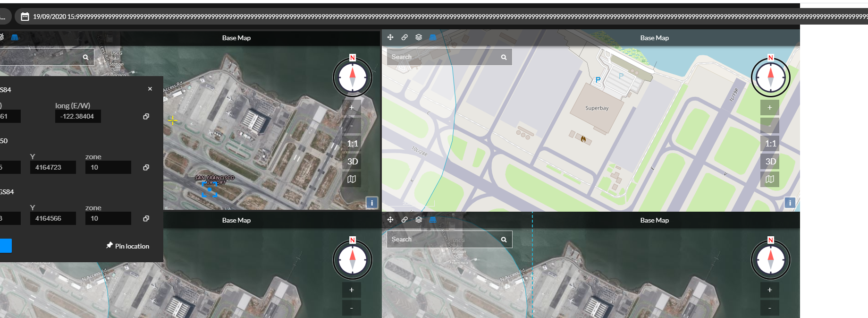Viewport: 868px width, 318px height.
Task: Select the blue basemap grid icon in top-left panel
Action: tap(15, 37)
